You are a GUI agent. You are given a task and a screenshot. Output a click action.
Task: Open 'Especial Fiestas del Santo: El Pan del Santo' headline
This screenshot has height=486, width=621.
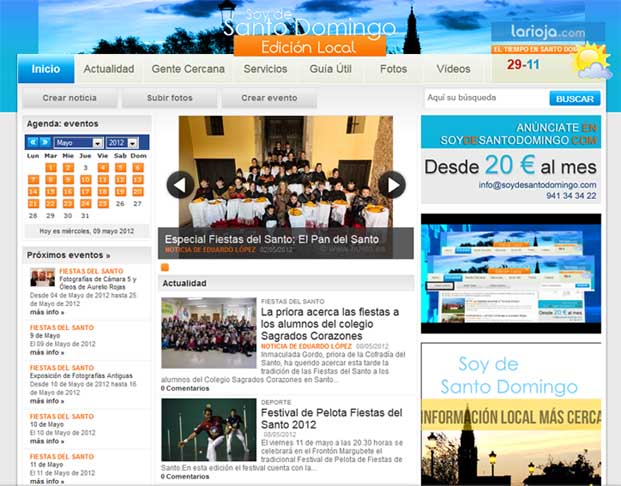click(x=272, y=239)
